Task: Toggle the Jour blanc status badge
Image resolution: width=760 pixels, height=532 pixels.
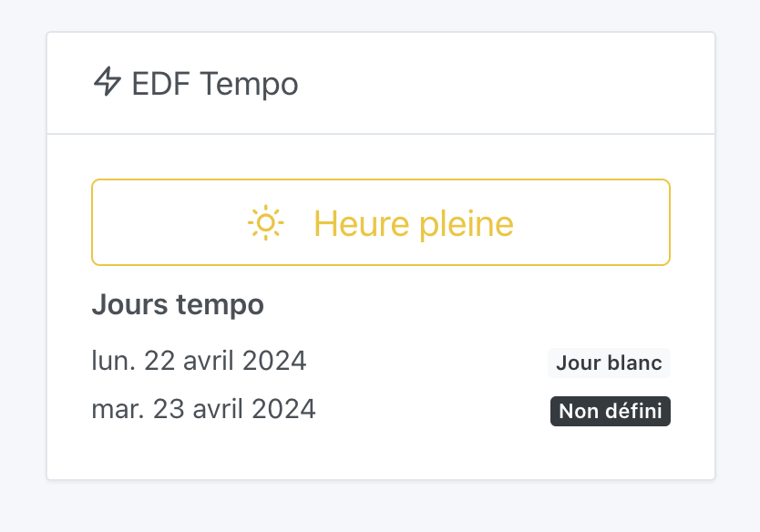Action: [x=609, y=363]
